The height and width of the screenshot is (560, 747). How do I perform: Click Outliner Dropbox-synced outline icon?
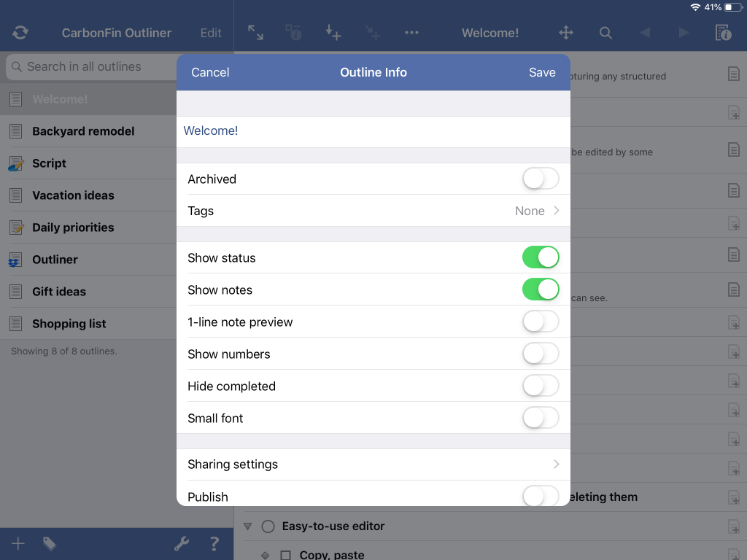point(15,260)
